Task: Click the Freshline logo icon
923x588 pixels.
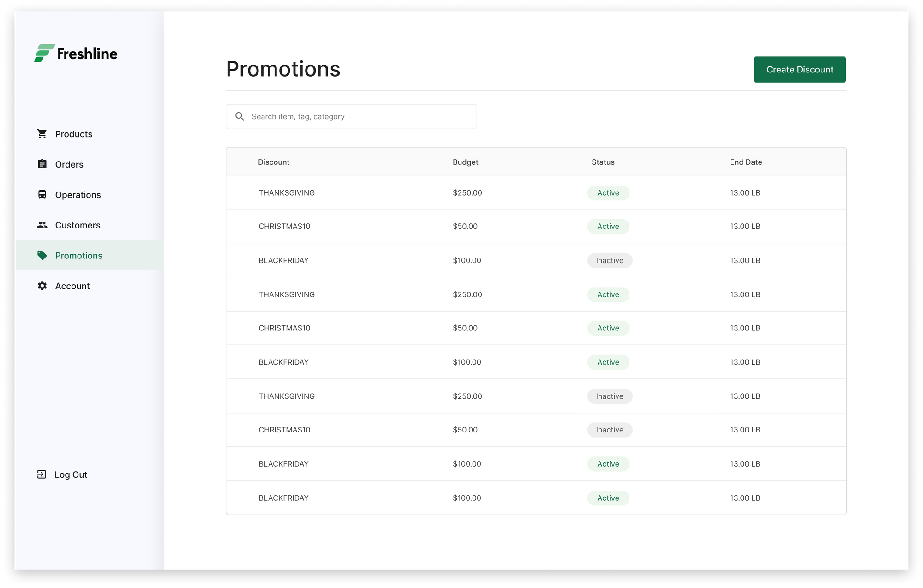Action: [44, 53]
